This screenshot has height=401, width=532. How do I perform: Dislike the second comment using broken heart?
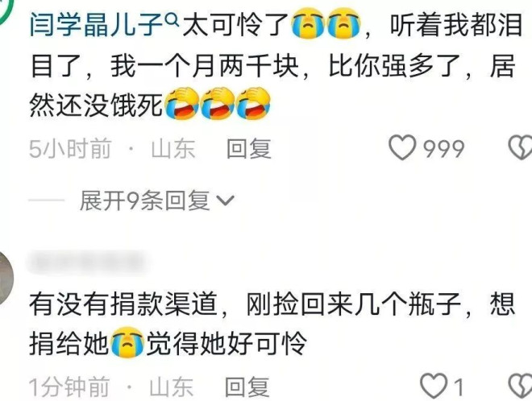click(521, 386)
